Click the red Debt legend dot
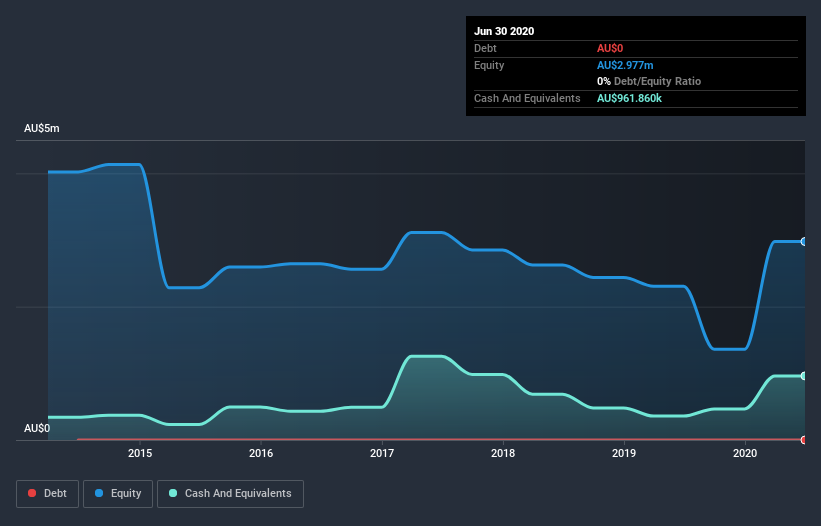Image resolution: width=821 pixels, height=526 pixels. [32, 493]
